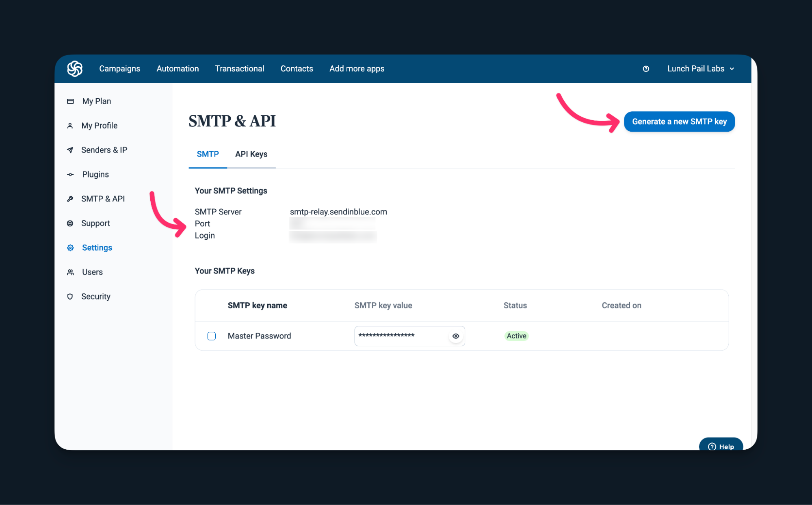Generate a new SMTP key
Viewport: 812px width, 505px height.
tap(679, 121)
